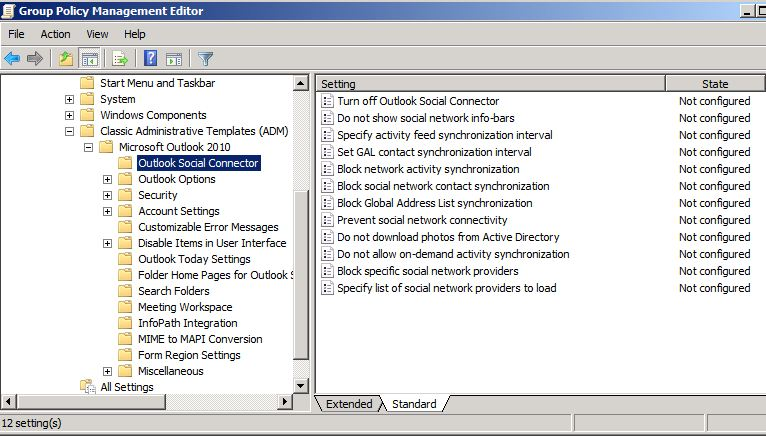The image size is (766, 436).
Task: Click folder icon beside Outlook Options
Action: click(125, 179)
